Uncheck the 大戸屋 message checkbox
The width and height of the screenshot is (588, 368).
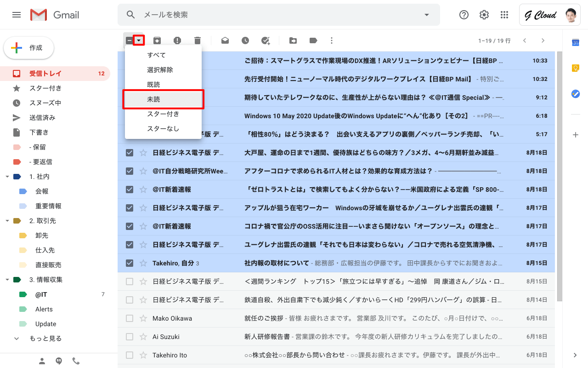pos(130,153)
